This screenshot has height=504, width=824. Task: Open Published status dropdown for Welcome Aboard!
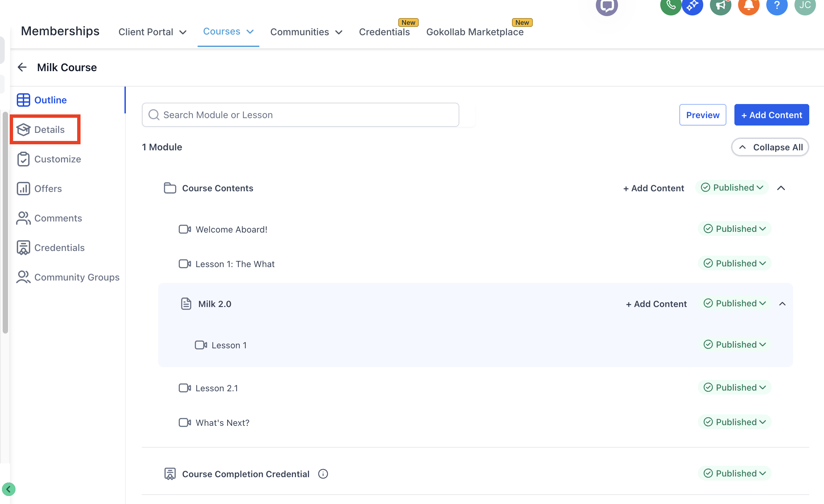click(734, 229)
